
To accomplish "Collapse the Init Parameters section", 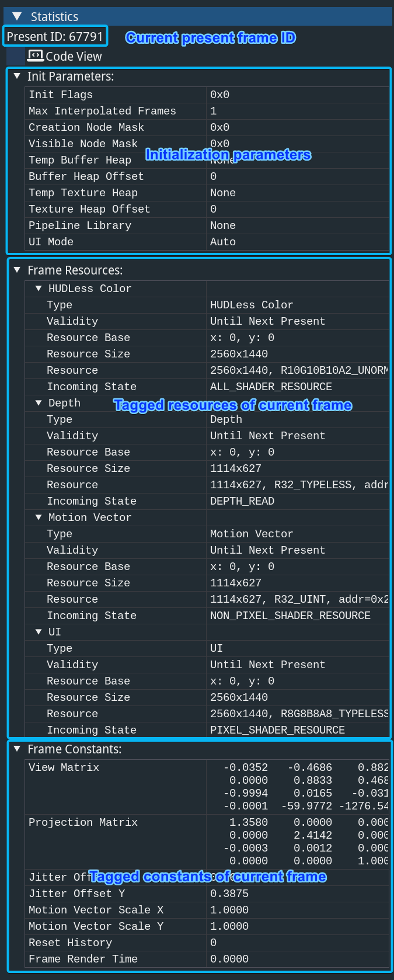I will pos(17,76).
